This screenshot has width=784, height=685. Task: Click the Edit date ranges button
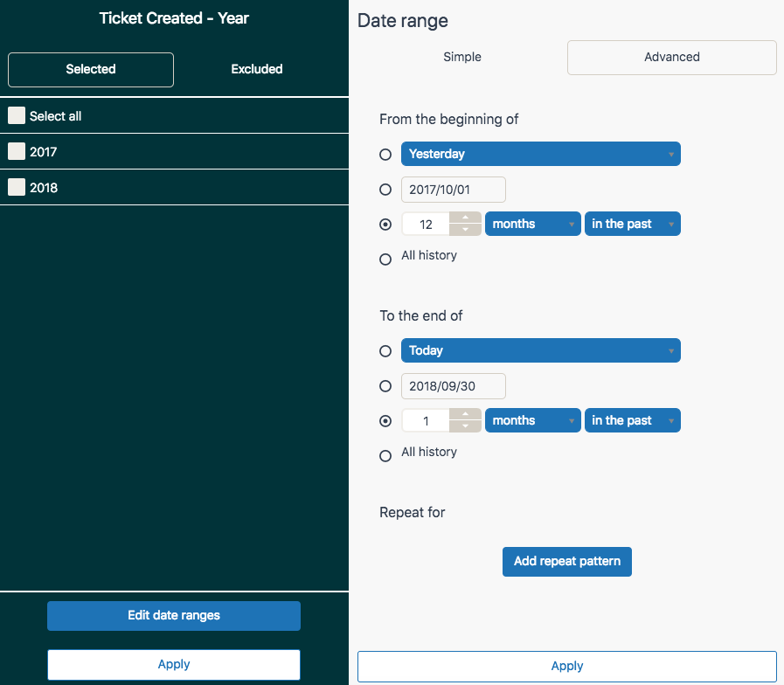click(x=173, y=616)
